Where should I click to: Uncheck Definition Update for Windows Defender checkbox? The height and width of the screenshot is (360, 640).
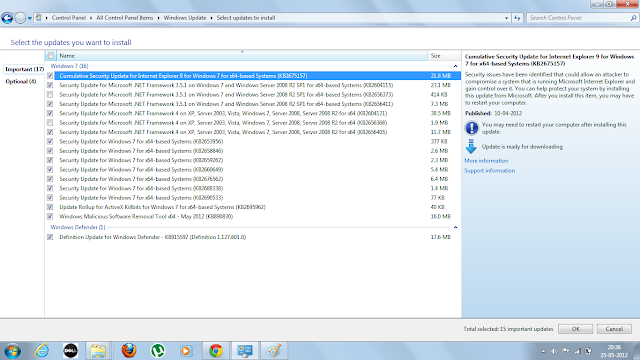pos(50,237)
